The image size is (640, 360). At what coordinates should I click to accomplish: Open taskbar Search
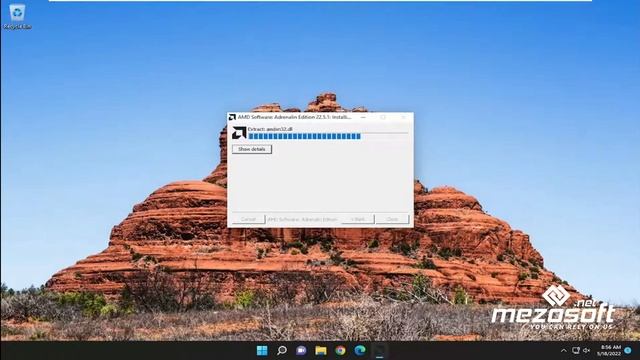(282, 350)
